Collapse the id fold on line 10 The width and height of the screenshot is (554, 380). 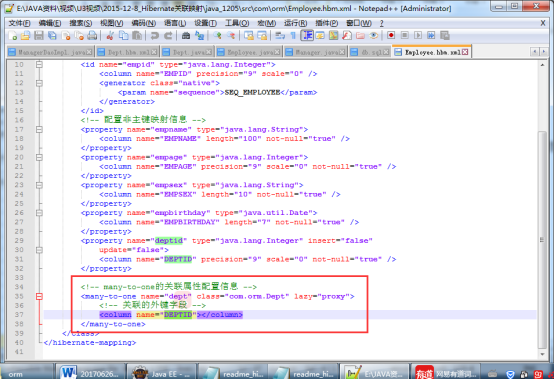coord(39,65)
